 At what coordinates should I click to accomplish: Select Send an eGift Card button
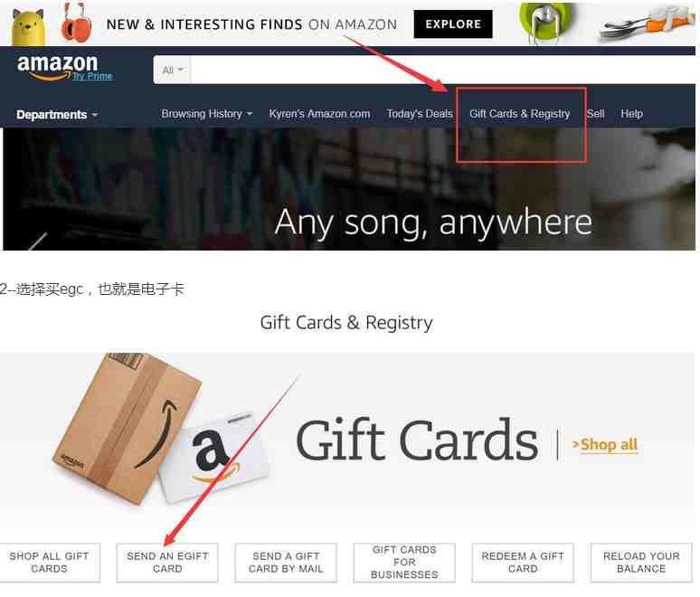click(x=167, y=563)
